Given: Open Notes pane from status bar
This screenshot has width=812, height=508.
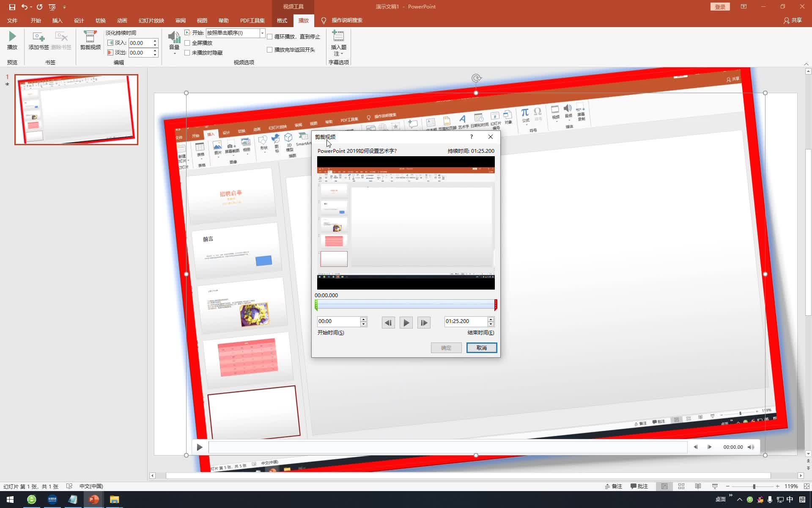Looking at the screenshot, I should (614, 486).
